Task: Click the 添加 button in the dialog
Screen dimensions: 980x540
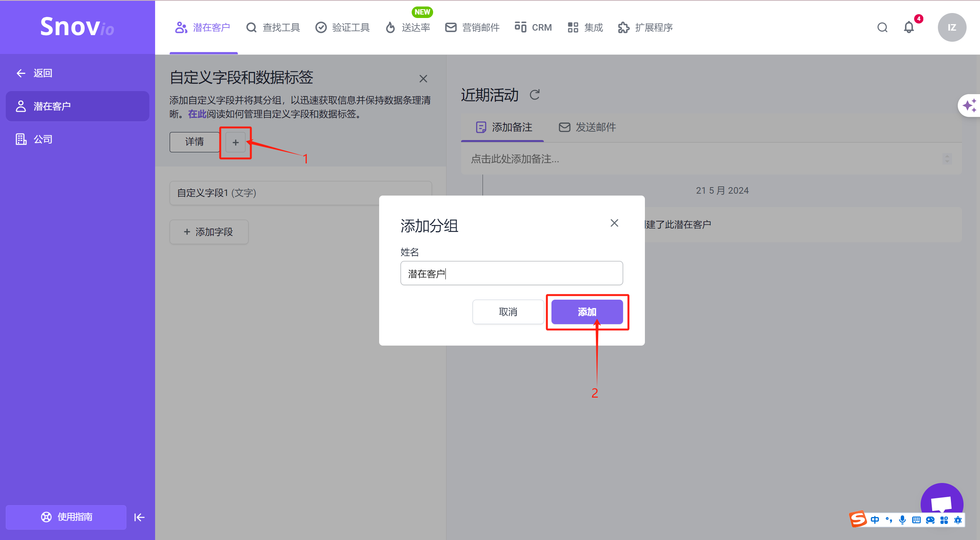Action: [x=587, y=312]
